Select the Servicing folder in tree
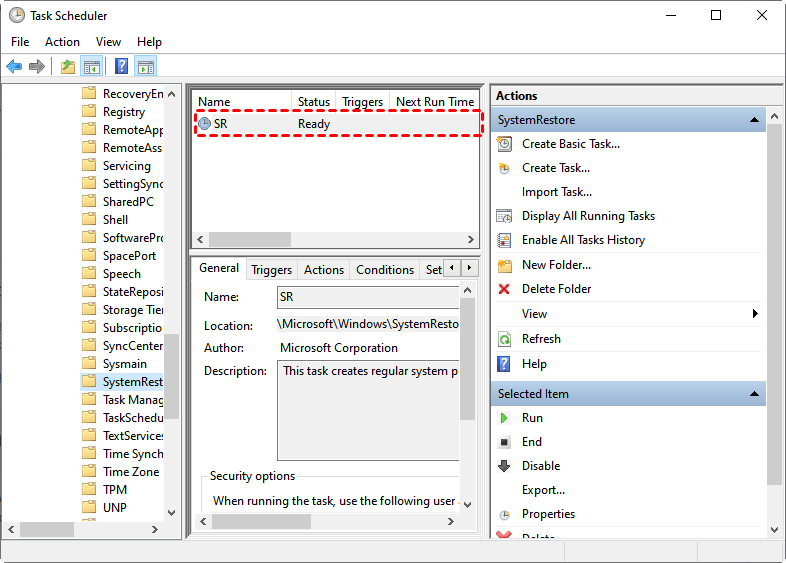786x563 pixels. [x=126, y=165]
